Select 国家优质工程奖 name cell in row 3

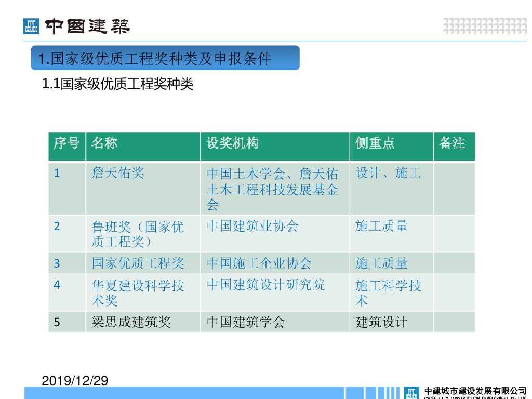143,263
